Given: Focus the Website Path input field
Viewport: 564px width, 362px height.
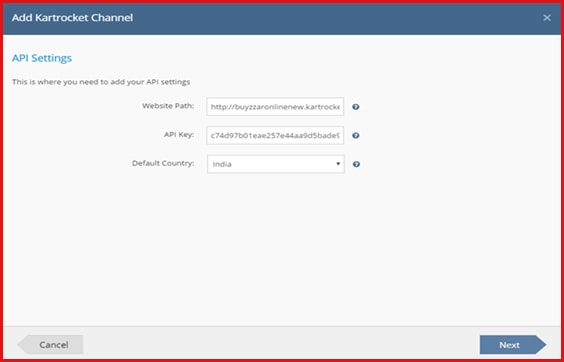Looking at the screenshot, I should point(275,107).
